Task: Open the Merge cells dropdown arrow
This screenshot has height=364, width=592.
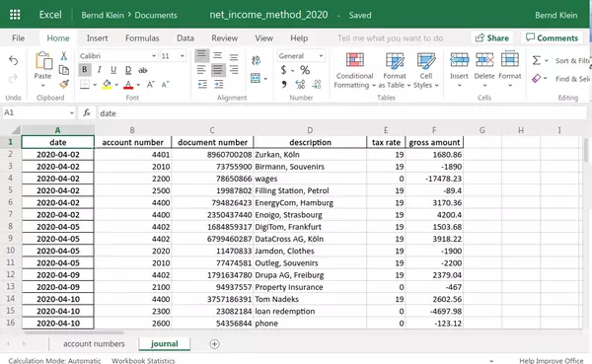Action: [x=265, y=79]
